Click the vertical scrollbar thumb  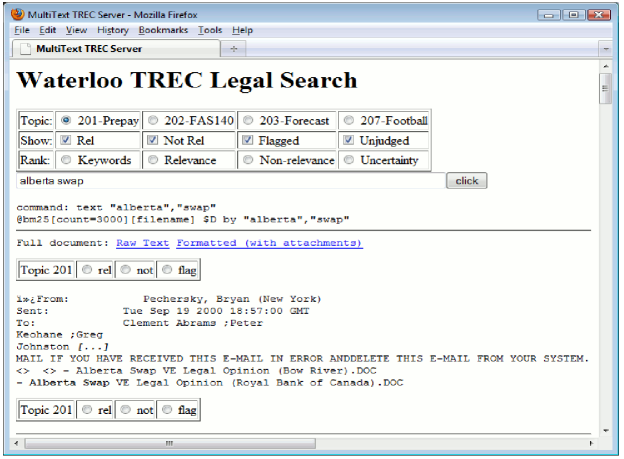[606, 88]
